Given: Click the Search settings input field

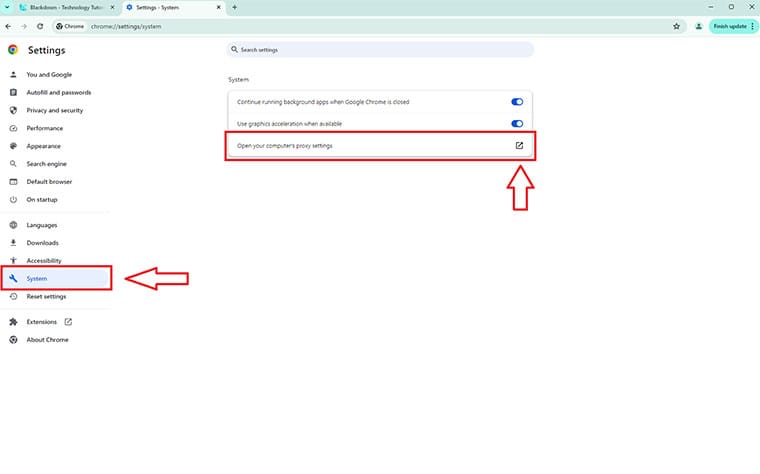Looking at the screenshot, I should pos(380,49).
